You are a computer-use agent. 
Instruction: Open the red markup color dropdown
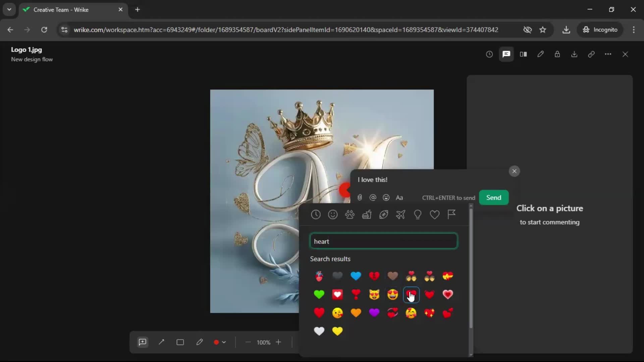point(220,342)
